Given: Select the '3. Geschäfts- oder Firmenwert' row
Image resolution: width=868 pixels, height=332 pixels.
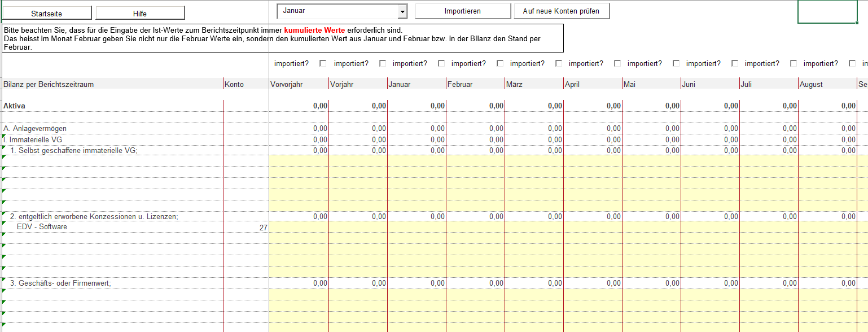Looking at the screenshot, I should [x=60, y=283].
